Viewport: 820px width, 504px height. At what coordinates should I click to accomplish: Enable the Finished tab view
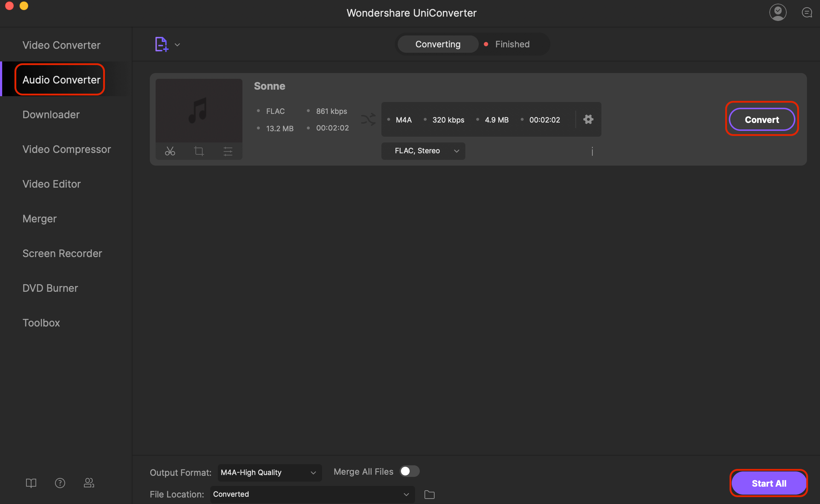coord(512,44)
